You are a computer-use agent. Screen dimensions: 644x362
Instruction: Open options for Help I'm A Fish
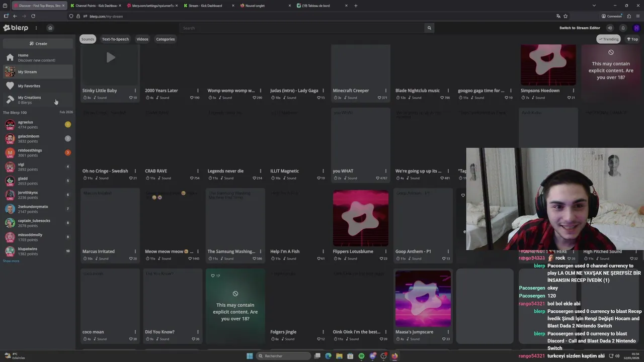tap(323, 251)
